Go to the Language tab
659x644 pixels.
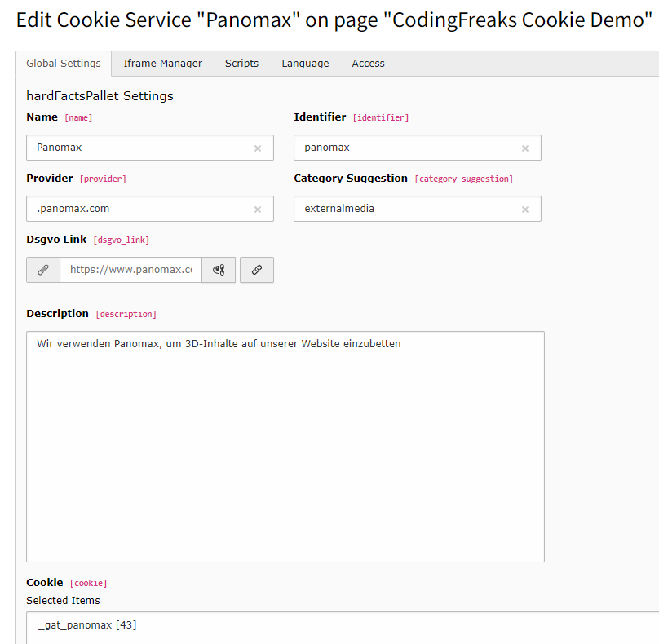click(x=305, y=64)
